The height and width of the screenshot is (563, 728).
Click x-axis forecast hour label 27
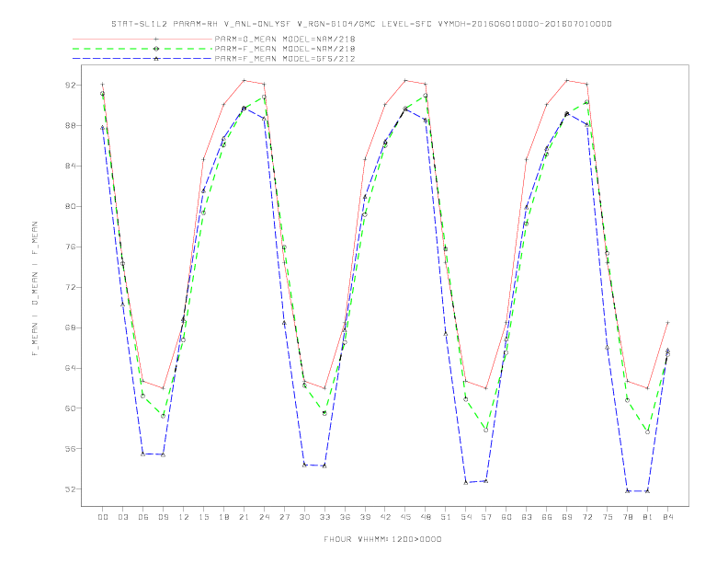pyautogui.click(x=284, y=517)
